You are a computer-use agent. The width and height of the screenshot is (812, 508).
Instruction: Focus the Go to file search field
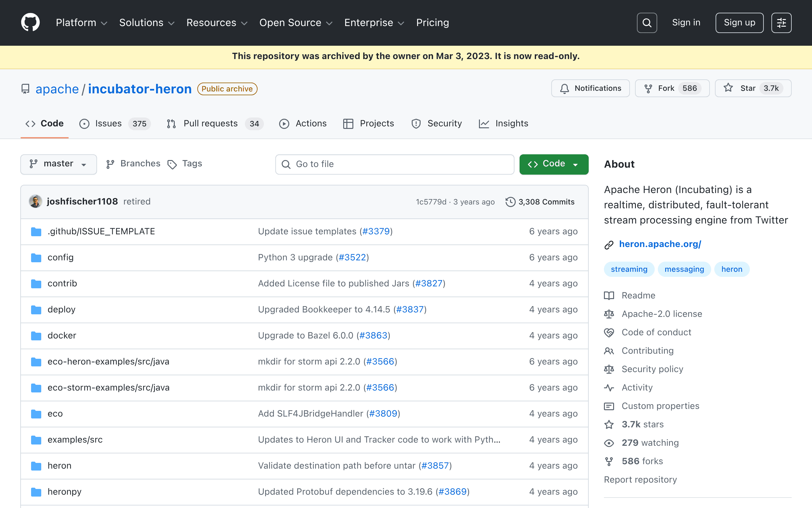click(x=395, y=164)
